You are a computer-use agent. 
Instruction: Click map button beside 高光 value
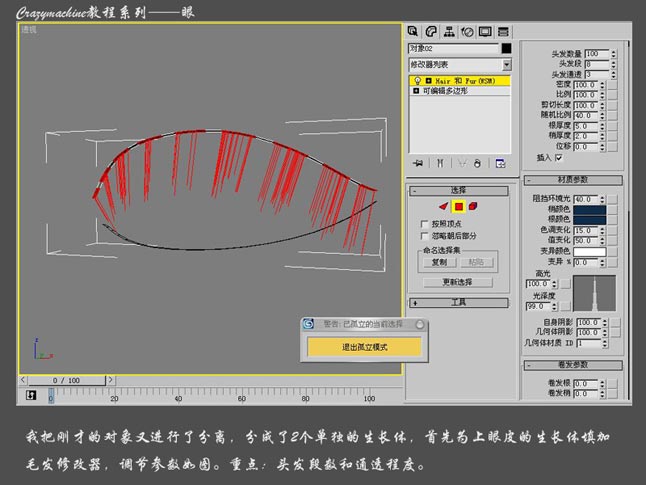click(x=566, y=284)
